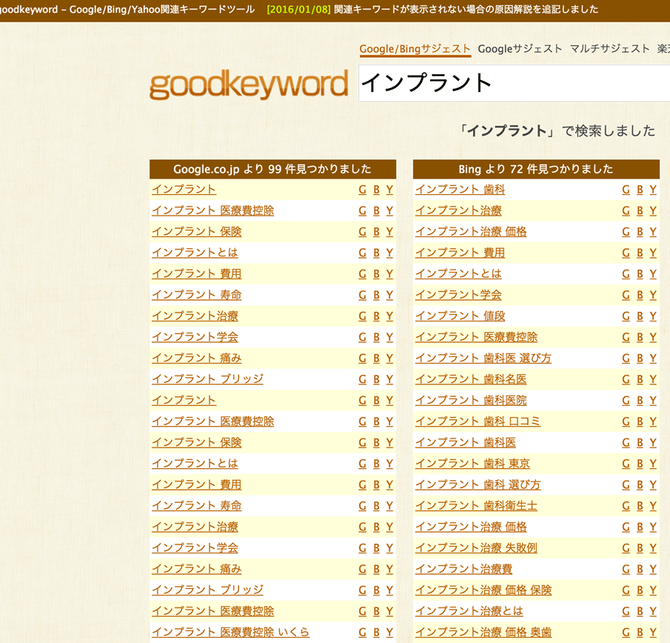Click the インプラント 歯科 口コミ link
Viewport: 670px width, 643px height.
(x=477, y=421)
